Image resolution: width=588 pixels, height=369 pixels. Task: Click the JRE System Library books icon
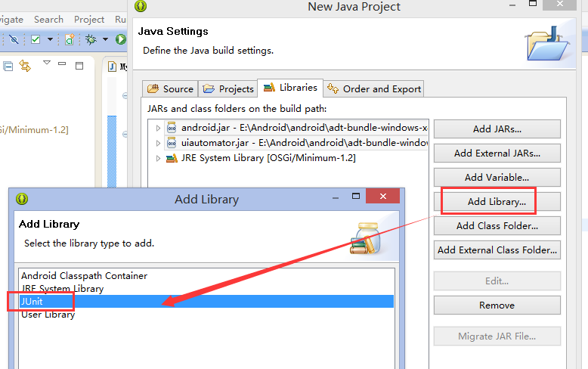pyautogui.click(x=172, y=158)
